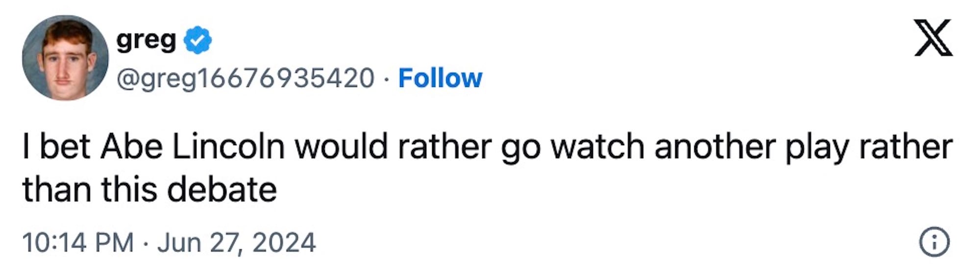Click the word "another" in the tweet
This screenshot has width=980, height=273.
click(715, 147)
